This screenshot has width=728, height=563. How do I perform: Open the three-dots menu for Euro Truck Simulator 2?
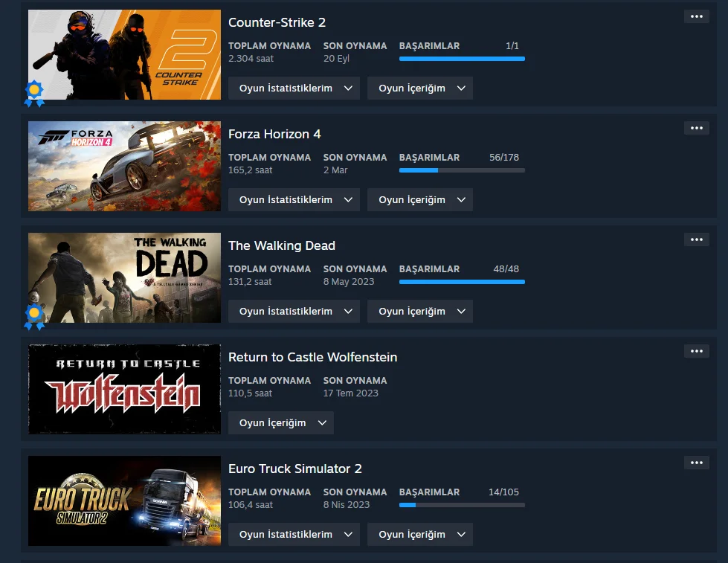point(697,463)
